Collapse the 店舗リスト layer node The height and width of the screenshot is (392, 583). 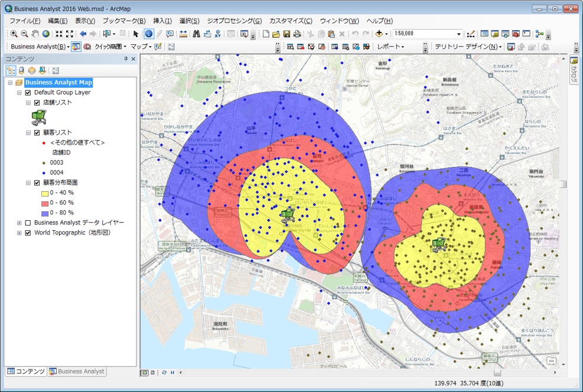click(28, 103)
